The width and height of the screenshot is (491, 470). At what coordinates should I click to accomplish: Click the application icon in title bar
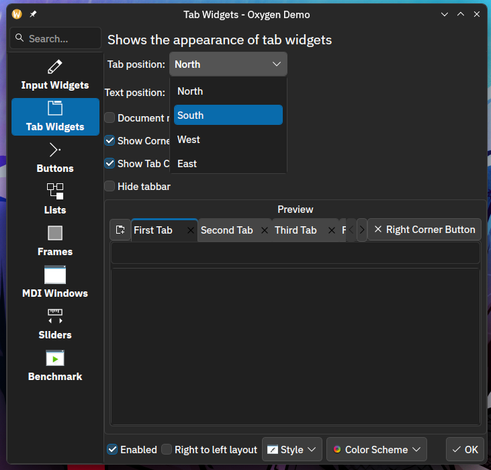click(17, 14)
